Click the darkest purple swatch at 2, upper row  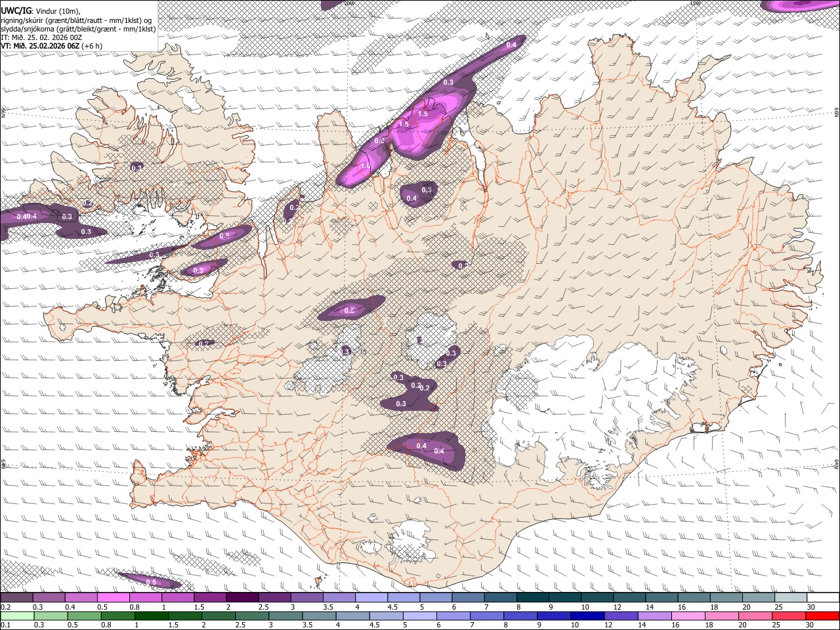click(x=242, y=598)
